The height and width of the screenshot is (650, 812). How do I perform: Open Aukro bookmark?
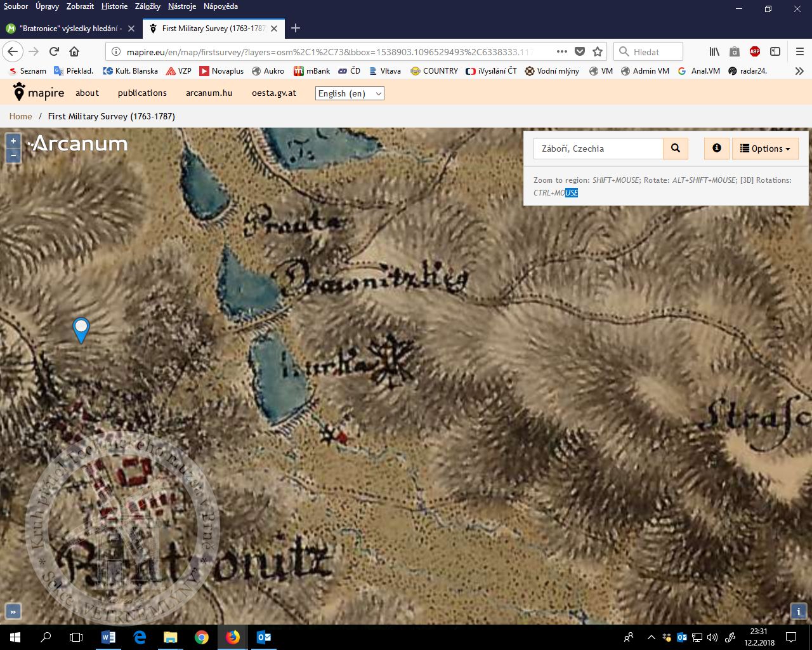click(x=268, y=71)
